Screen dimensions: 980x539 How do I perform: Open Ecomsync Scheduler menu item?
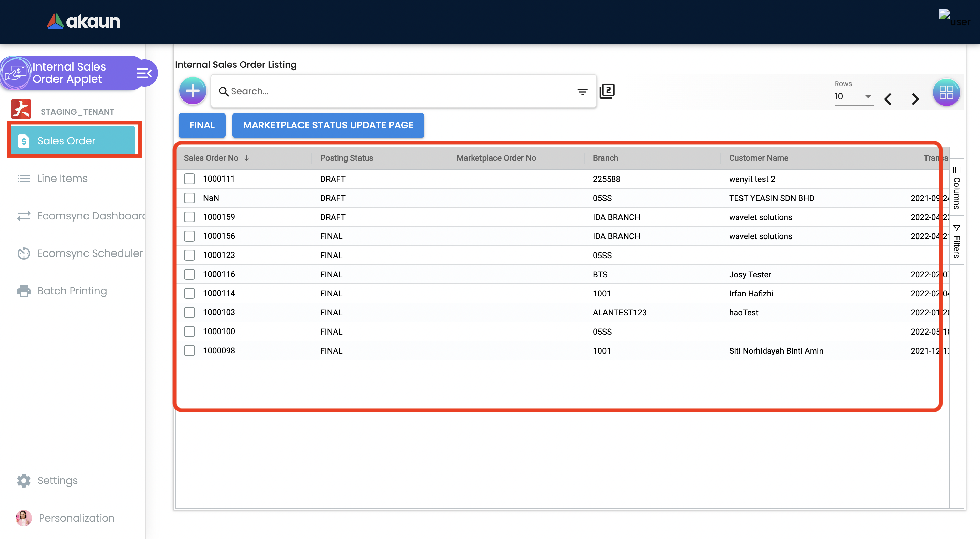pyautogui.click(x=90, y=253)
